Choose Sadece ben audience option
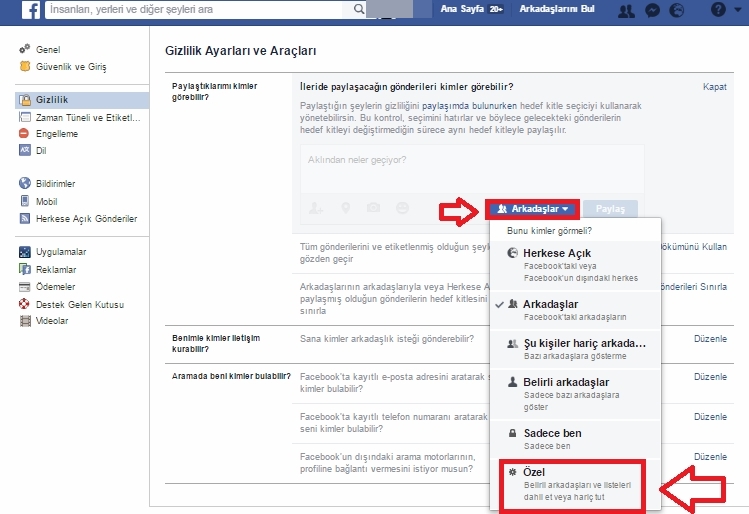The image size is (749, 514). click(x=576, y=439)
